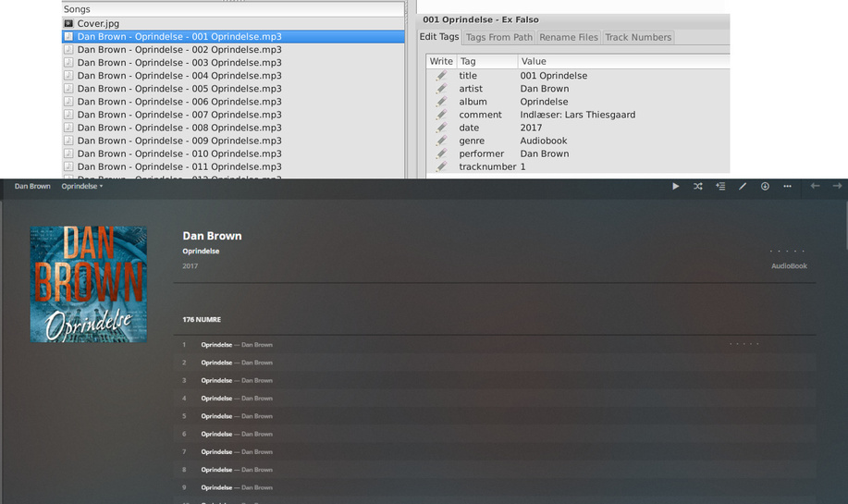Switch to the Edit Tags tab
The width and height of the screenshot is (848, 504).
[439, 37]
